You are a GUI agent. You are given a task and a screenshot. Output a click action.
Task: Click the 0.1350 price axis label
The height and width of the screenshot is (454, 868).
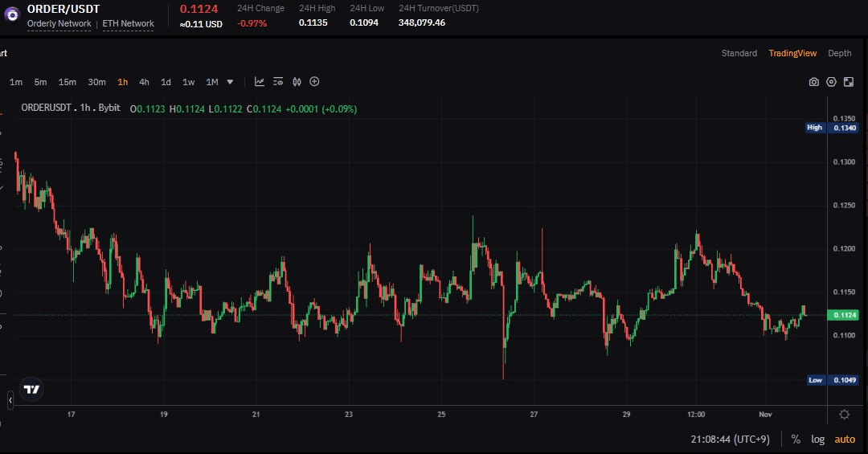tap(844, 118)
